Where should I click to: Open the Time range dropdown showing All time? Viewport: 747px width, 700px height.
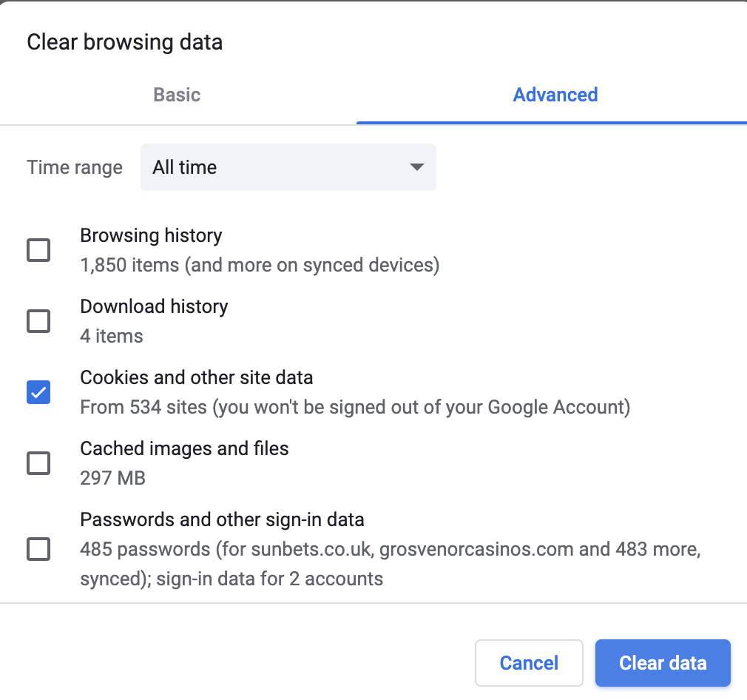click(x=288, y=167)
